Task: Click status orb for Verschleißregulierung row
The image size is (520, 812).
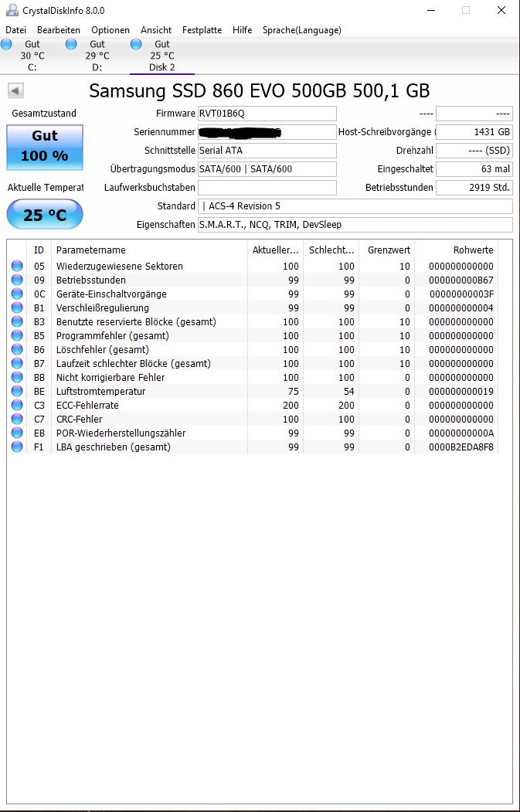Action: [x=17, y=308]
